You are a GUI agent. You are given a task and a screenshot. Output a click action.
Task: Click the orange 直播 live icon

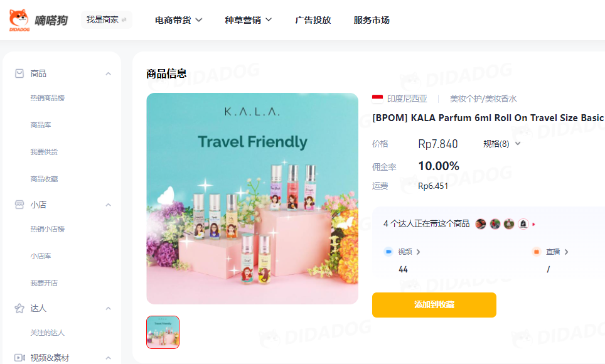coord(536,252)
